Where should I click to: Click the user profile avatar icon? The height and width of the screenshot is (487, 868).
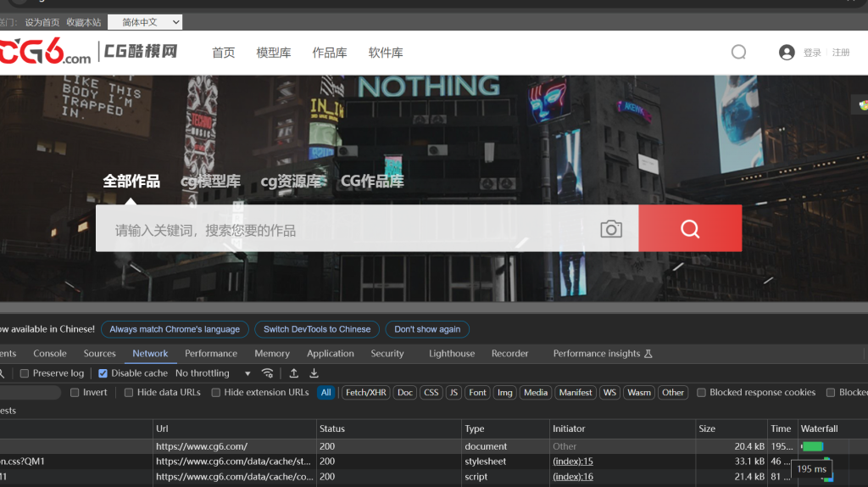click(787, 53)
